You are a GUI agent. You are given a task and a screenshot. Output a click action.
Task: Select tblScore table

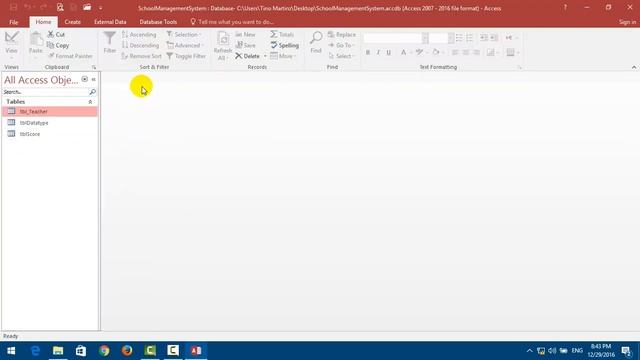[50, 134]
